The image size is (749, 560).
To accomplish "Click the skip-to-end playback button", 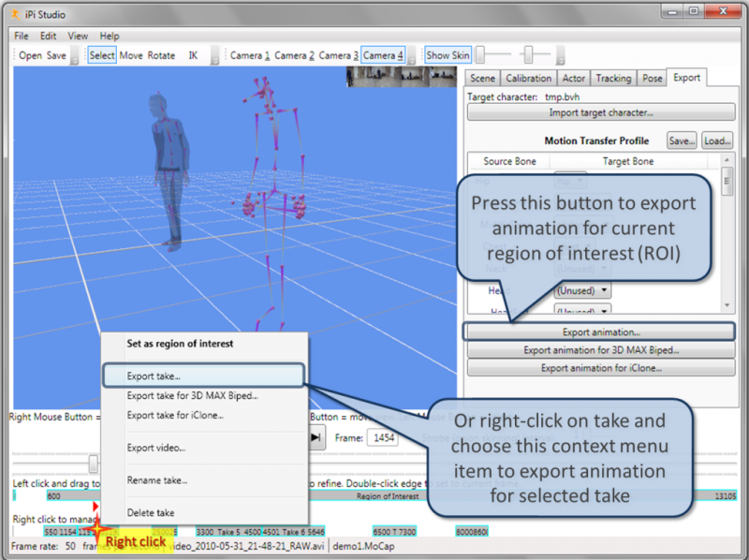I will coord(316,437).
